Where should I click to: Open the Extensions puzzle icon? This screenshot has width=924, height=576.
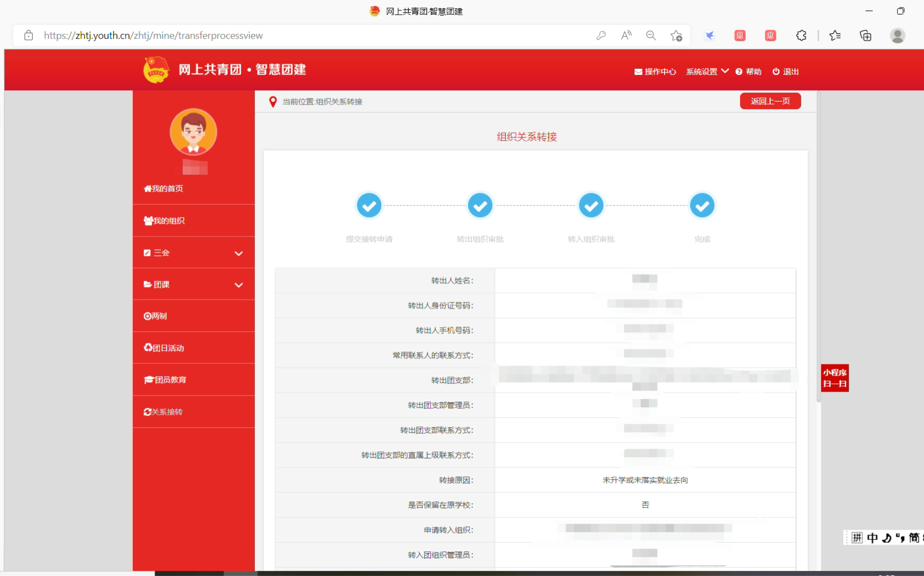point(801,35)
